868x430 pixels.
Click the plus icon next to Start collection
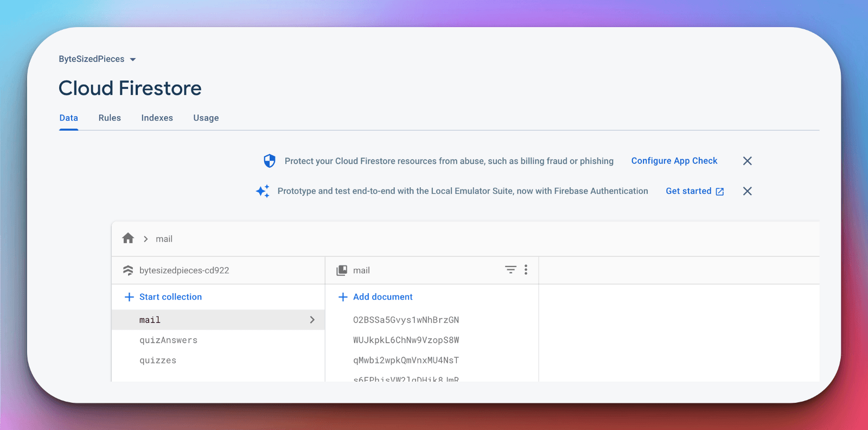[129, 296]
